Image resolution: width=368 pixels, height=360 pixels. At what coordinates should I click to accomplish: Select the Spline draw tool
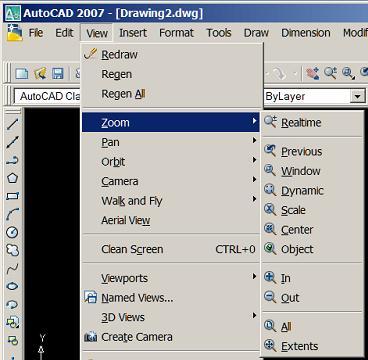coord(12,268)
